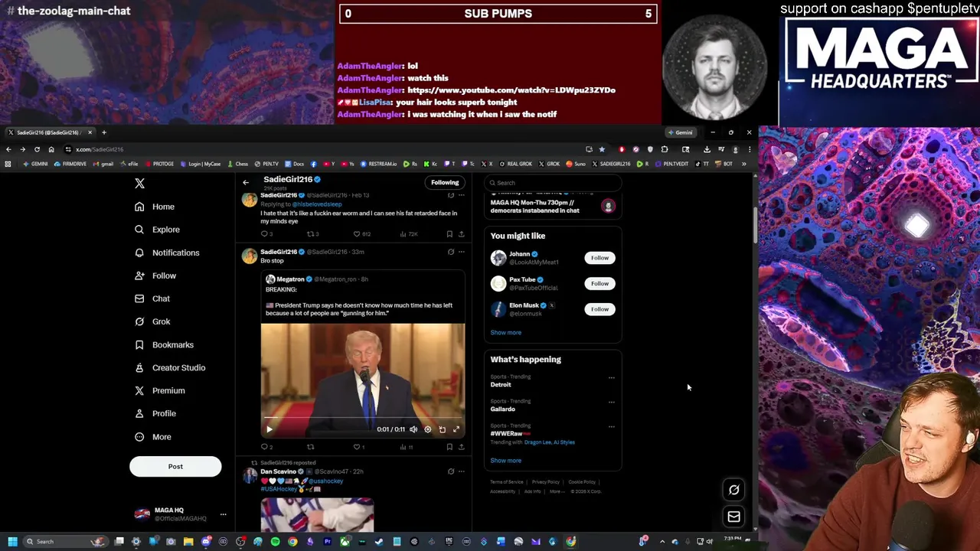Open more options on the 'Bro stop' post
The height and width of the screenshot is (551, 980).
[461, 252]
